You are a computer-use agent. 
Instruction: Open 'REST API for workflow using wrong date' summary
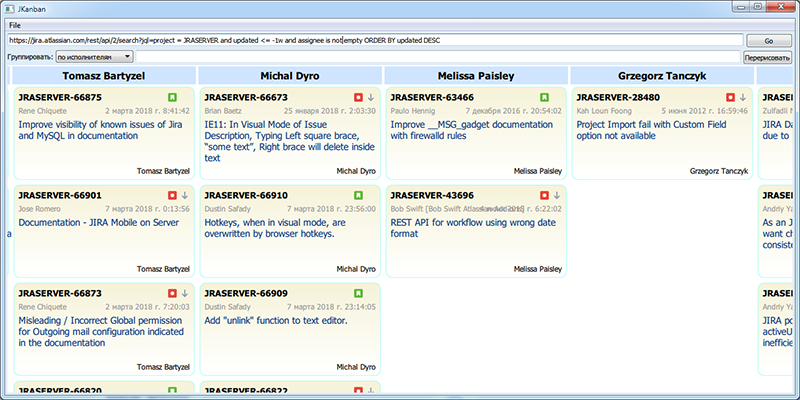pyautogui.click(x=473, y=228)
